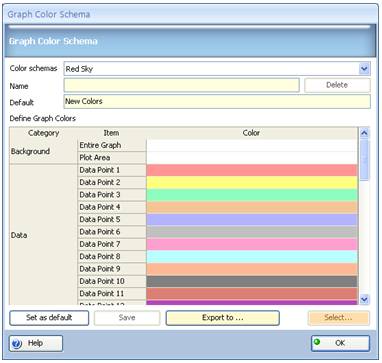Viewport: 382px width, 363px height.
Task: Open Help with the question mark button
Action: 36,343
